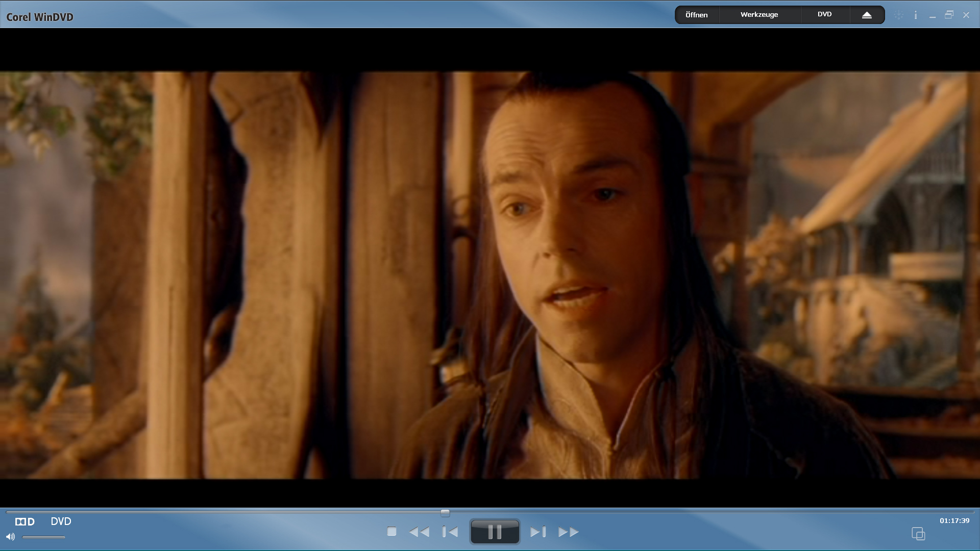Open the Öffnen menu
The image size is (980, 551).
pos(697,15)
